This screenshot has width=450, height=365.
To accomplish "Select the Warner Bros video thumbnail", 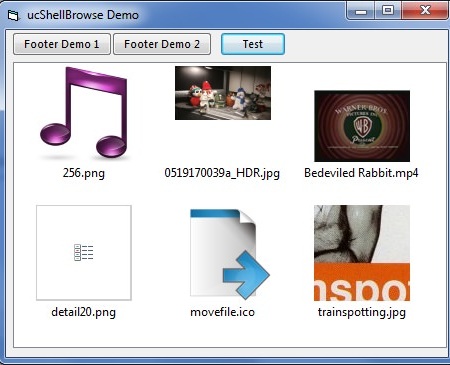I will pos(362,126).
